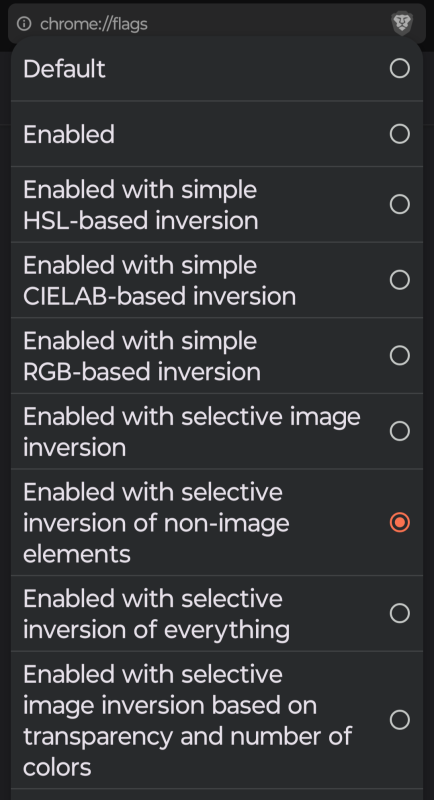This screenshot has height=800, width=434.
Task: Select "Enabled with selective image inversion" label
Action: (192, 432)
